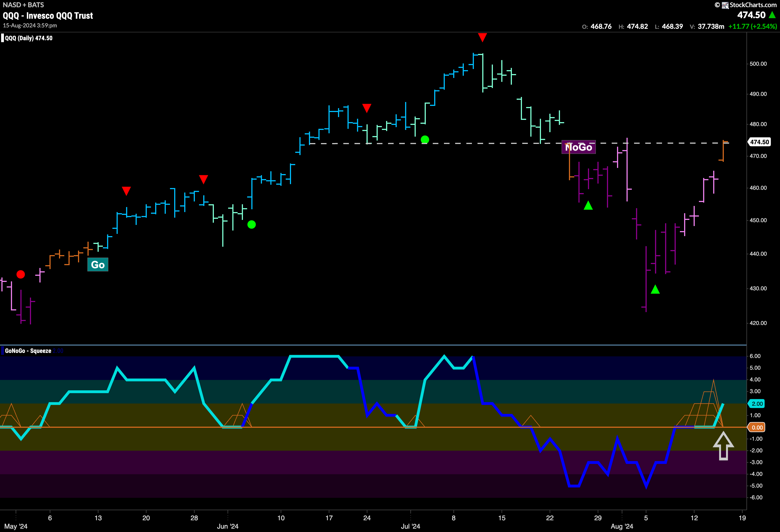Click the 474.50 current price tag on axis
Screen dimensions: 780x532
pyautogui.click(x=759, y=142)
